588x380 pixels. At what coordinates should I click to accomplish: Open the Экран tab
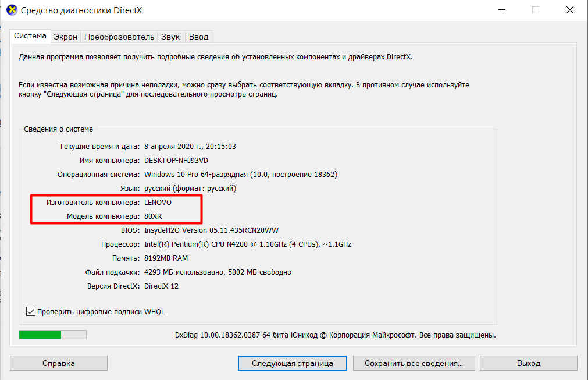[x=65, y=37]
